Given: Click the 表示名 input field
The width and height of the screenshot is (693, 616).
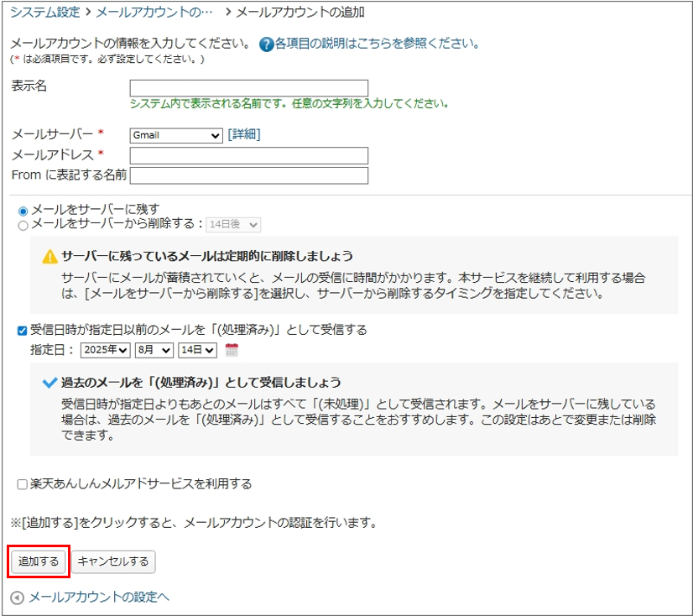Looking at the screenshot, I should [247, 87].
